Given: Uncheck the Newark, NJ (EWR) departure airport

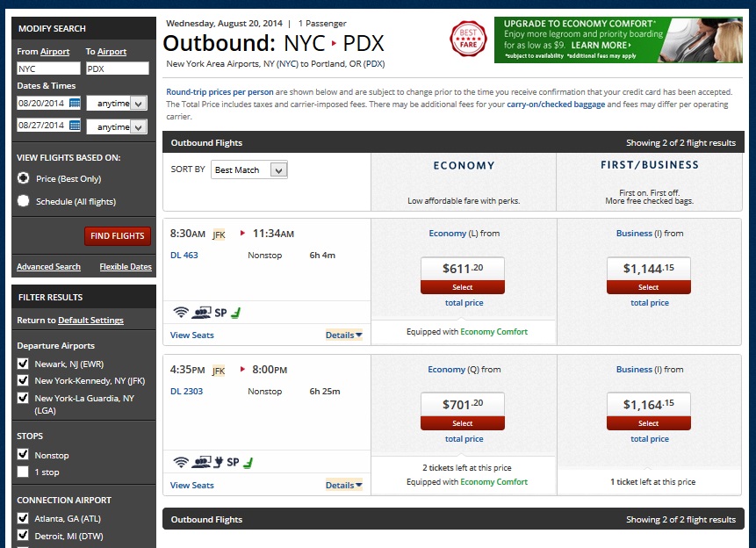Looking at the screenshot, I should point(24,364).
